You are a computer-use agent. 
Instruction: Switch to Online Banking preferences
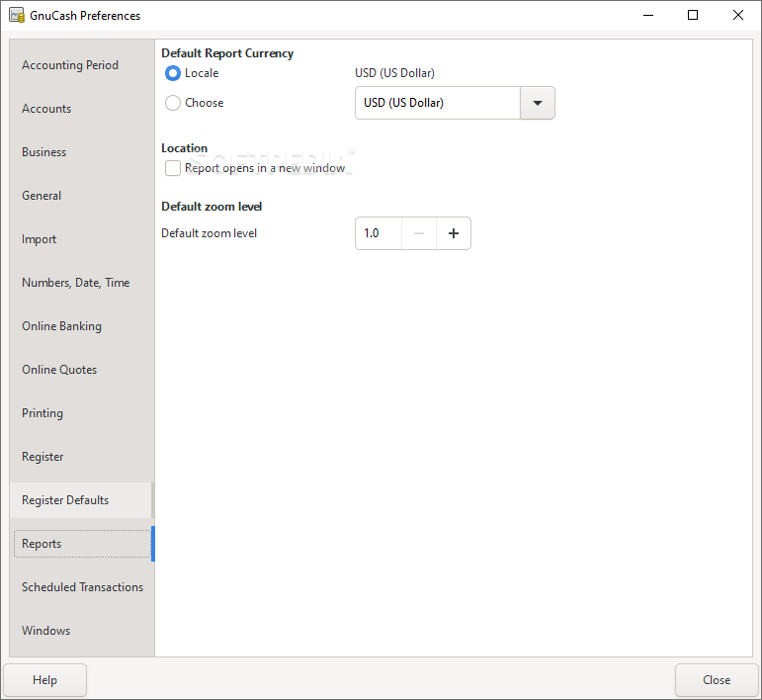81,326
